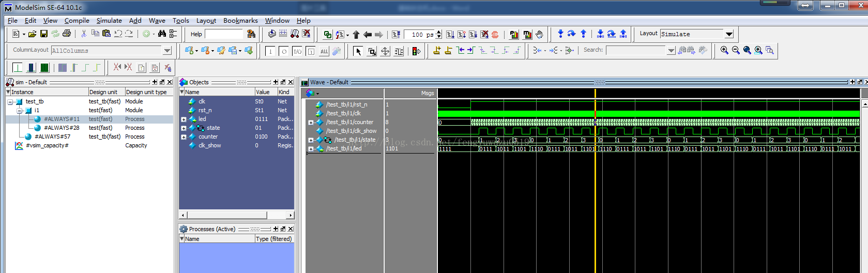Select the Pan Mode four-arrow tool
This screenshot has width=868, height=273.
coord(385,51)
